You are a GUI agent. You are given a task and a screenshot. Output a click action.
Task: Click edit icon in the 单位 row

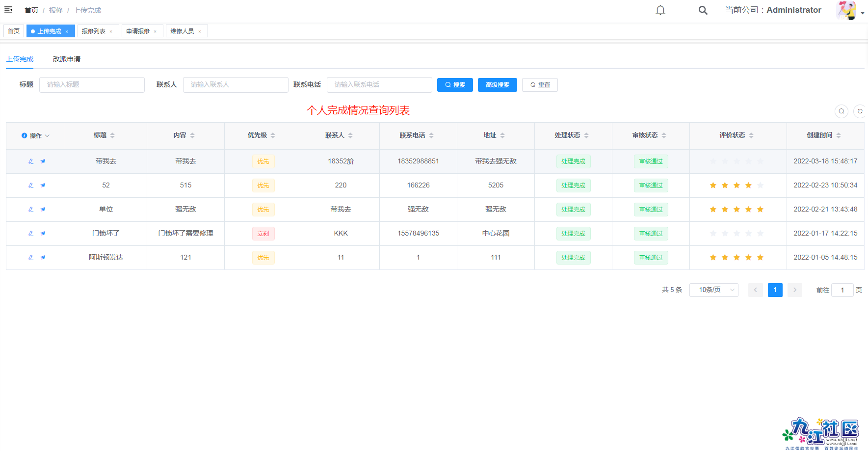(31, 210)
